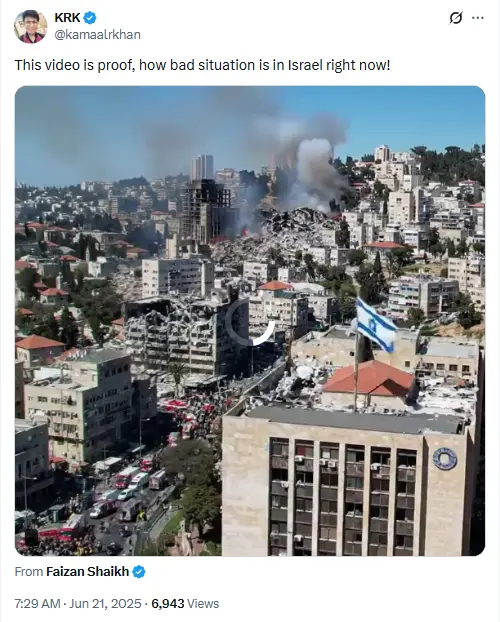Image resolution: width=500 pixels, height=622 pixels.
Task: Click Faizan Shaikh's verified badge
Action: (x=138, y=572)
